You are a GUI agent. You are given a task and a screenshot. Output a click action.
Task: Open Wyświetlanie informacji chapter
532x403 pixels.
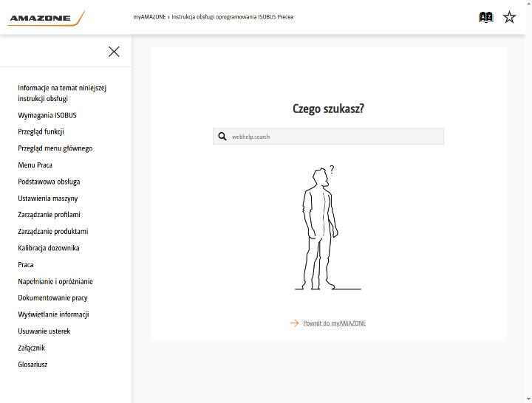point(53,314)
